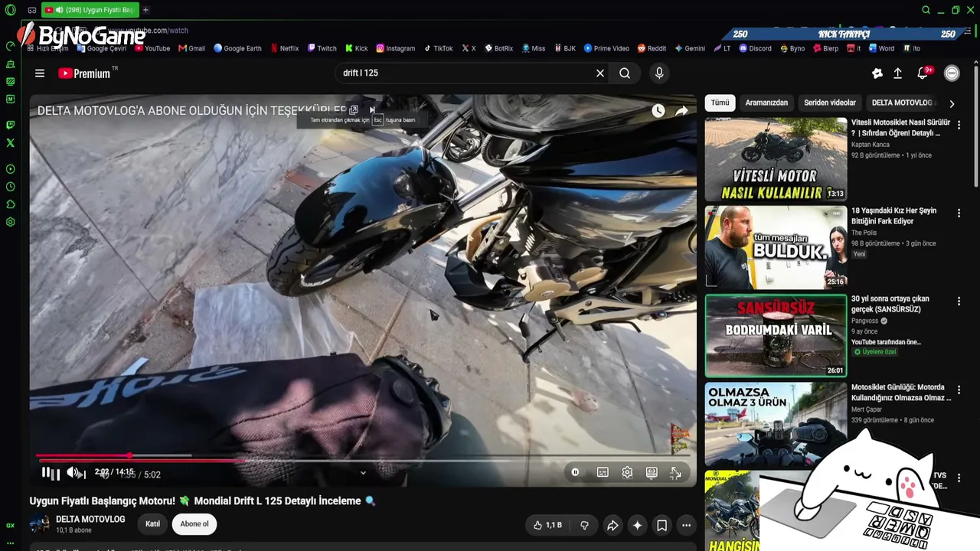Open the TikTok bookmark
Screen dimensions: 980x551
coord(438,48)
